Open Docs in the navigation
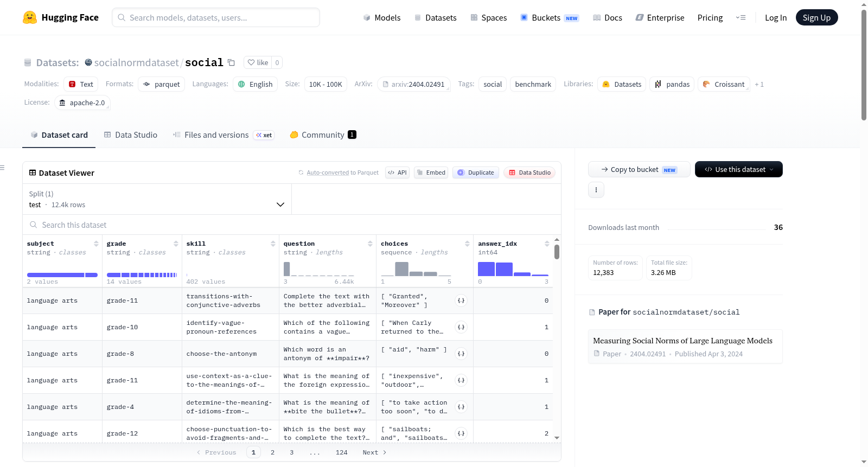This screenshot has height=467, width=868. [607, 17]
